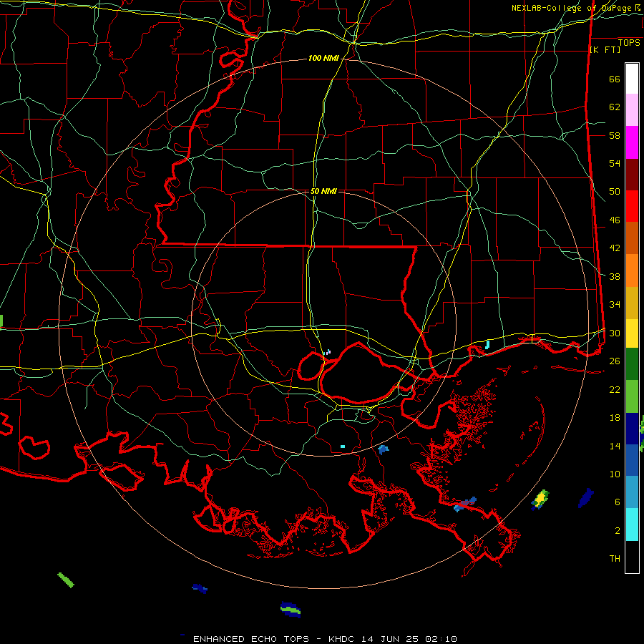
Task: Click the gold 34-38 kft legend swatch
Action: click(632, 303)
